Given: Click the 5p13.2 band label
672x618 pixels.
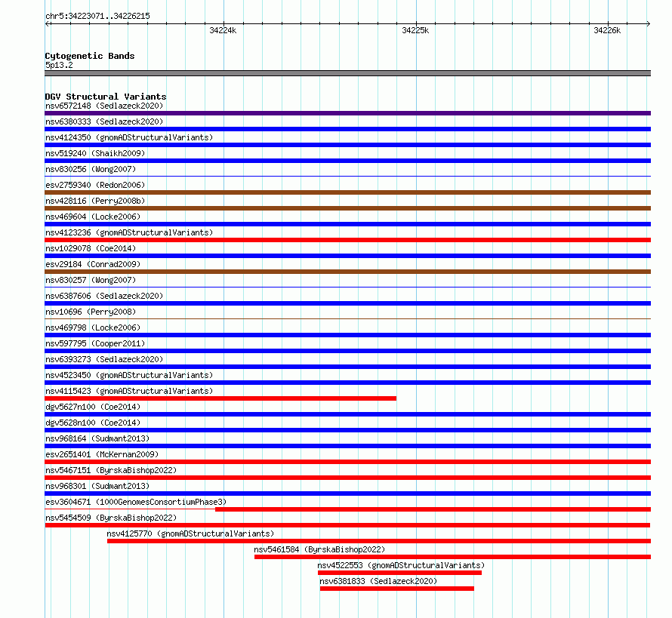Looking at the screenshot, I should point(59,65).
